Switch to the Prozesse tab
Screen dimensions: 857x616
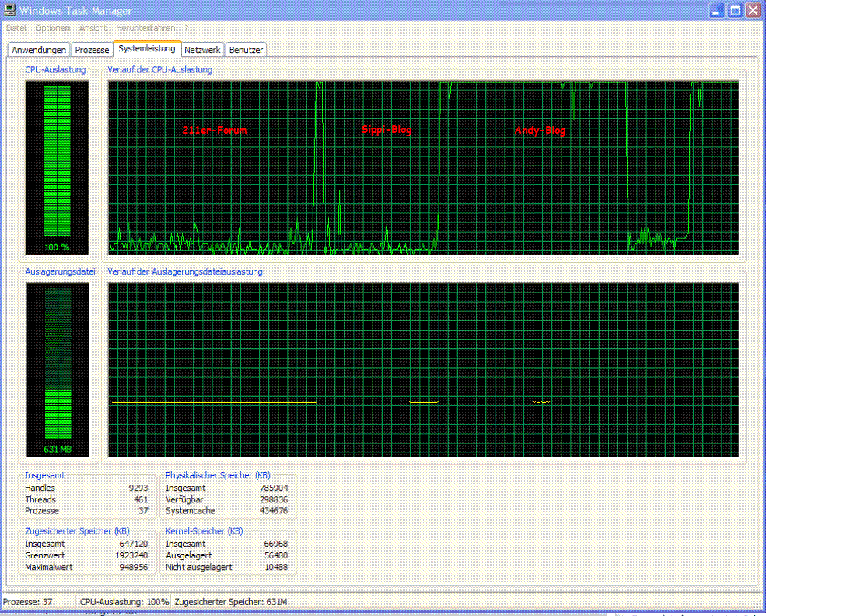click(92, 48)
